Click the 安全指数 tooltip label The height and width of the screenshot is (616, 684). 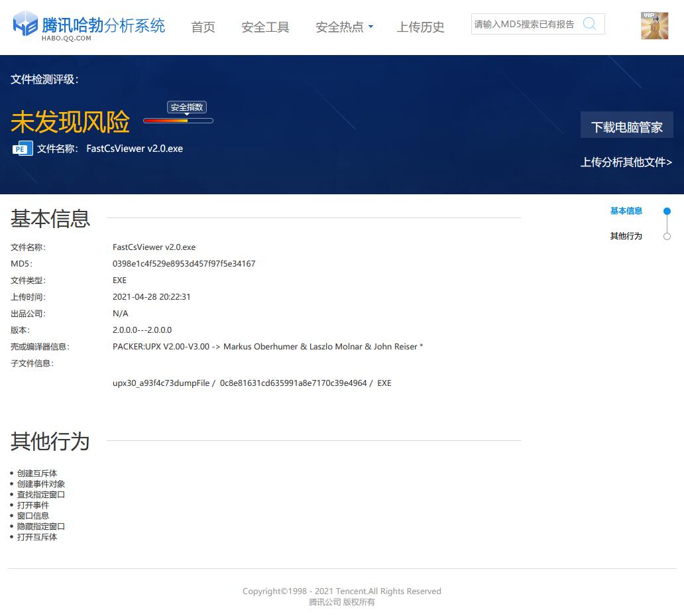(186, 107)
